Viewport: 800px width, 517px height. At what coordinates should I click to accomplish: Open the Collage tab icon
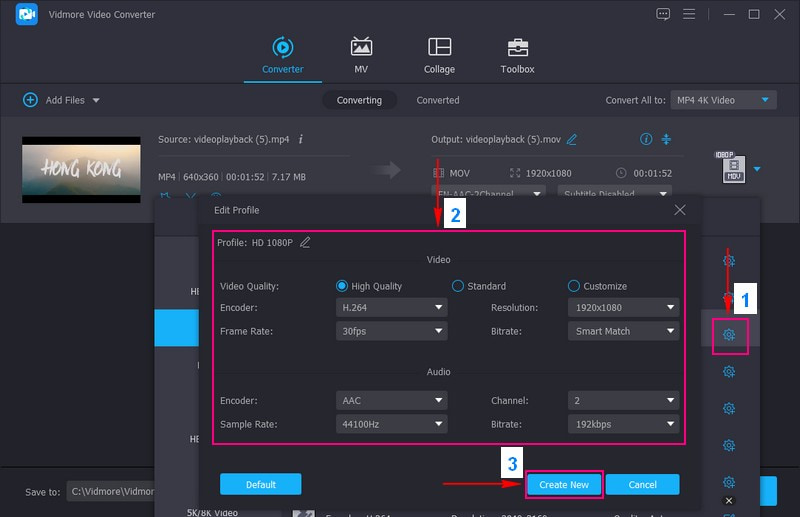pyautogui.click(x=439, y=55)
